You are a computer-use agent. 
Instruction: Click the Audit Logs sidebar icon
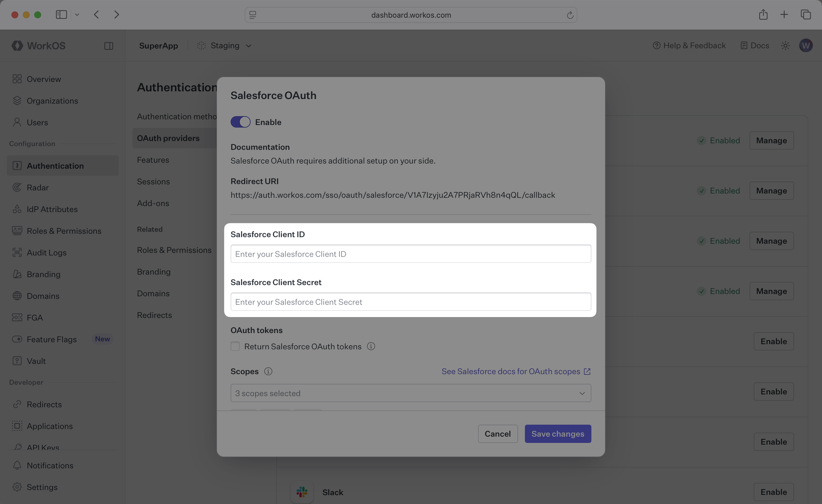click(17, 253)
